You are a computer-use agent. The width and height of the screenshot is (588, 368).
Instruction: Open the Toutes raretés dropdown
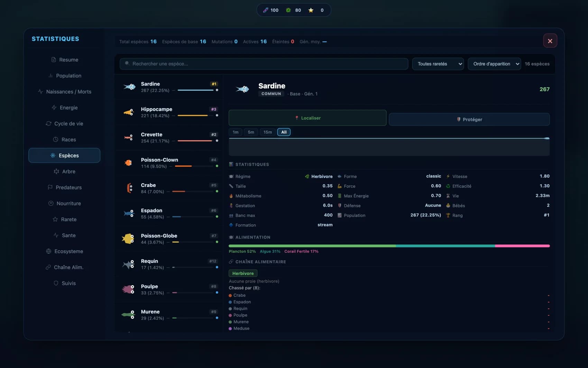coord(438,64)
